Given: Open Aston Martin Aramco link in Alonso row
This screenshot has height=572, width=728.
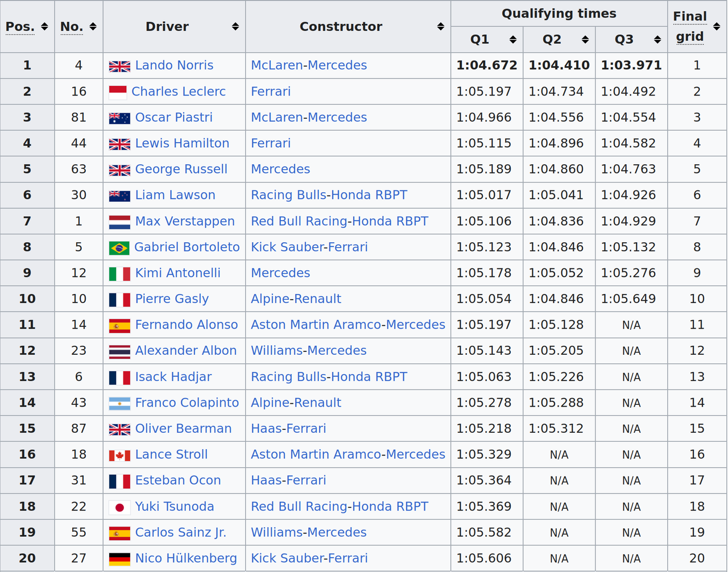Looking at the screenshot, I should coord(316,325).
